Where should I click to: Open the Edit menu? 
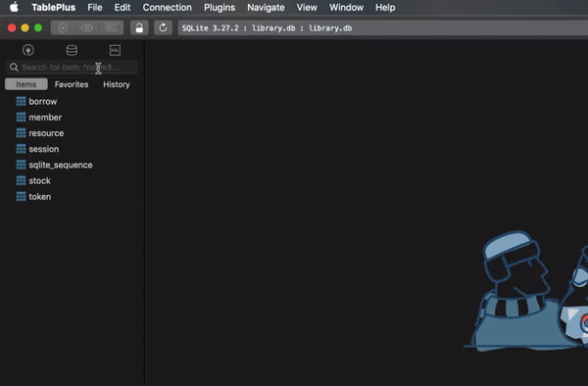pyautogui.click(x=122, y=8)
